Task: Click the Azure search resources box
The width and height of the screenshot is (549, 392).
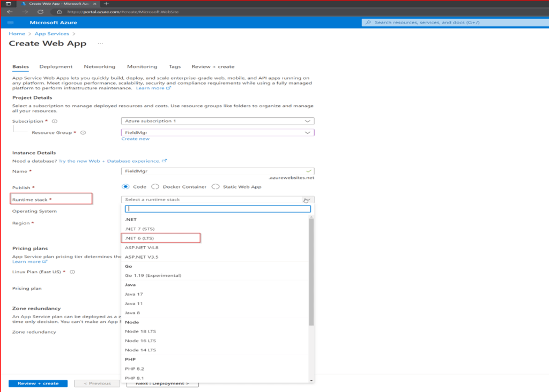Action: point(455,22)
